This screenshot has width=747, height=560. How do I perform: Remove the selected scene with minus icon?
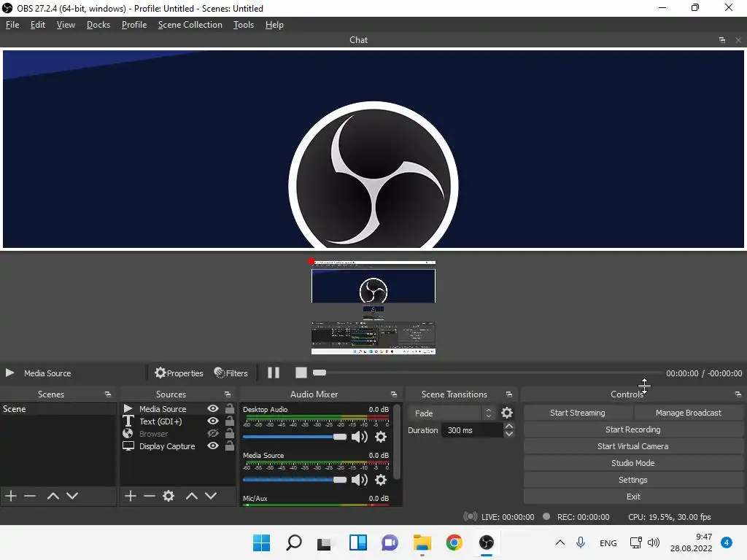pos(30,496)
